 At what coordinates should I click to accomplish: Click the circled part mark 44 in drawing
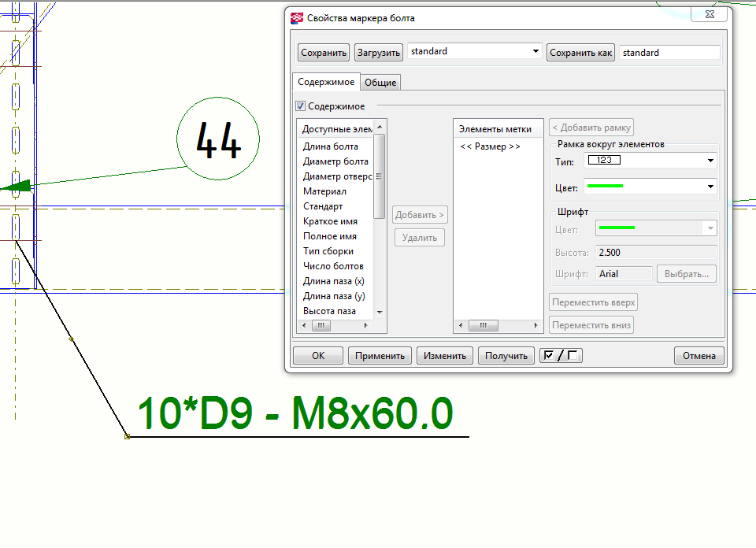coord(218,139)
